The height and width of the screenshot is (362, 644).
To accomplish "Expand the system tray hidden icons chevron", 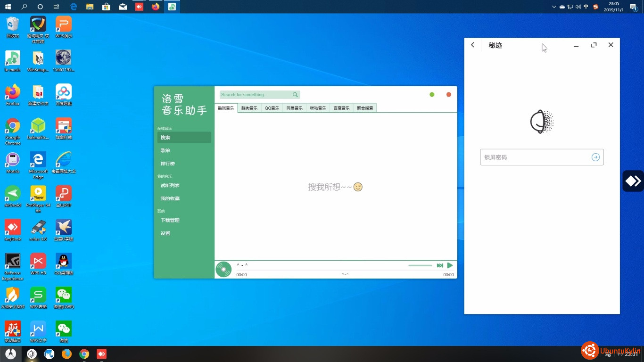I will pos(554,7).
